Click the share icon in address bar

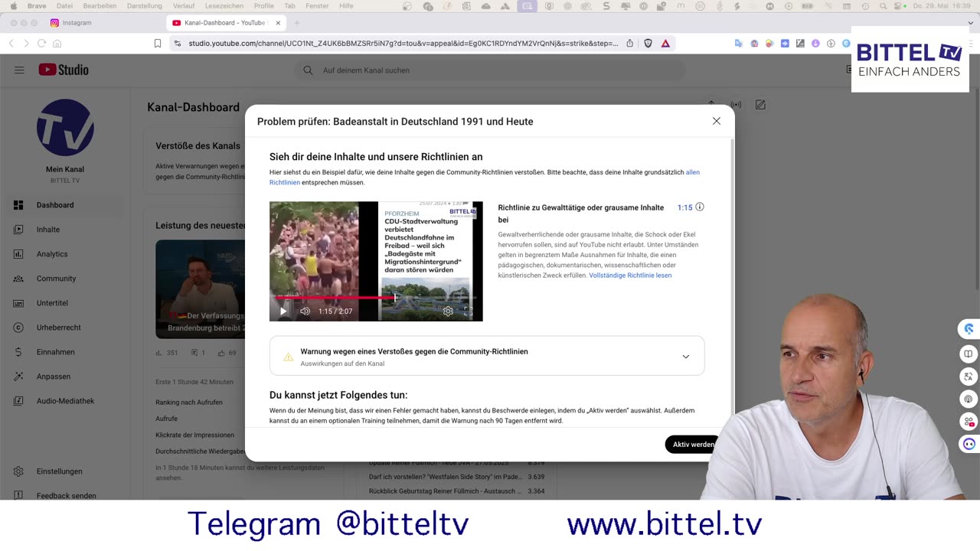coord(630,44)
